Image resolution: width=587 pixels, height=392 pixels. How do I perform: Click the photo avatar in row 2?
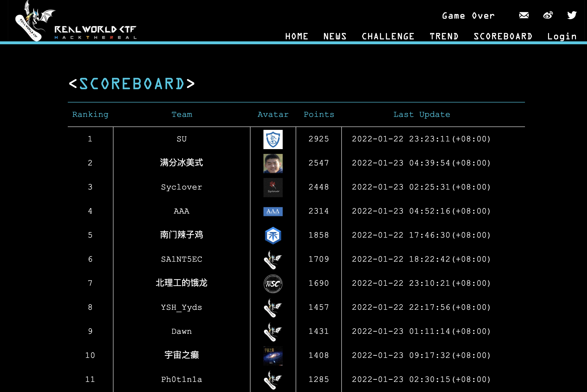273,164
